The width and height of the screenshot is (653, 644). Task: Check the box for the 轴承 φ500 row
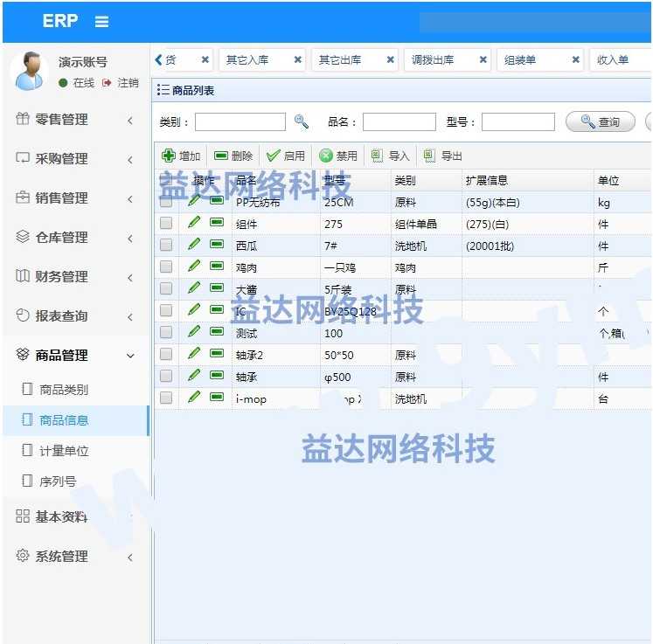pos(166,376)
